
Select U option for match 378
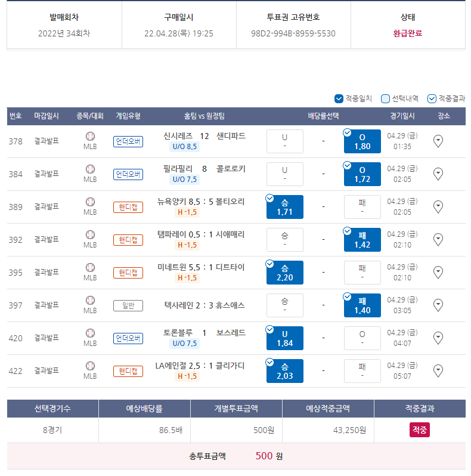pos(284,141)
